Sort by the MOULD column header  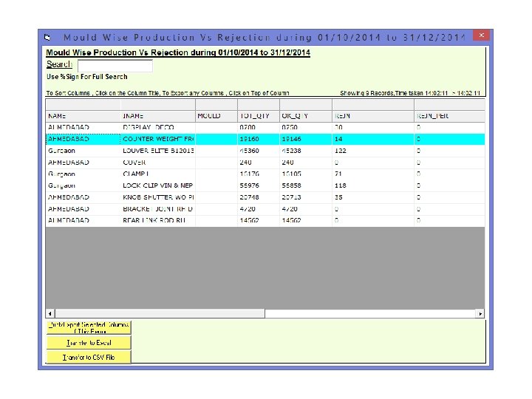(216, 116)
